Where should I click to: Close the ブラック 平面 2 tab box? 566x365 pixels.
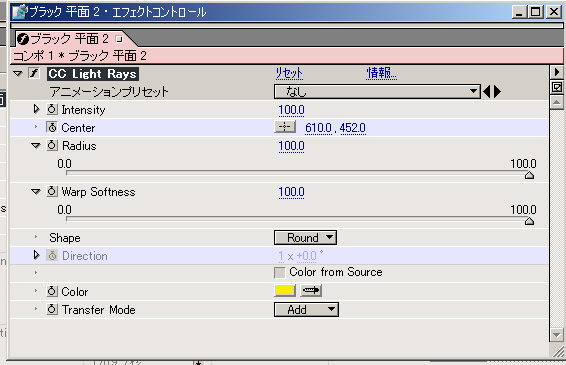(119, 39)
